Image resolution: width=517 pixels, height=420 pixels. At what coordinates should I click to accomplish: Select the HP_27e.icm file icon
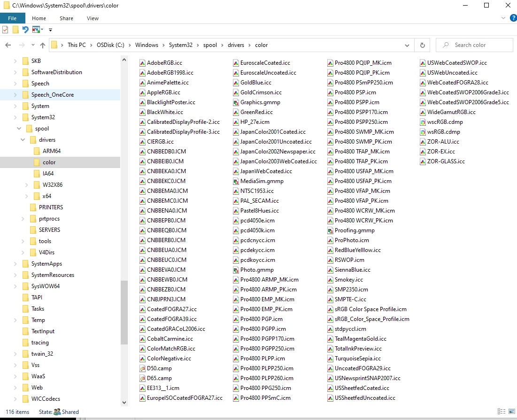pos(236,122)
